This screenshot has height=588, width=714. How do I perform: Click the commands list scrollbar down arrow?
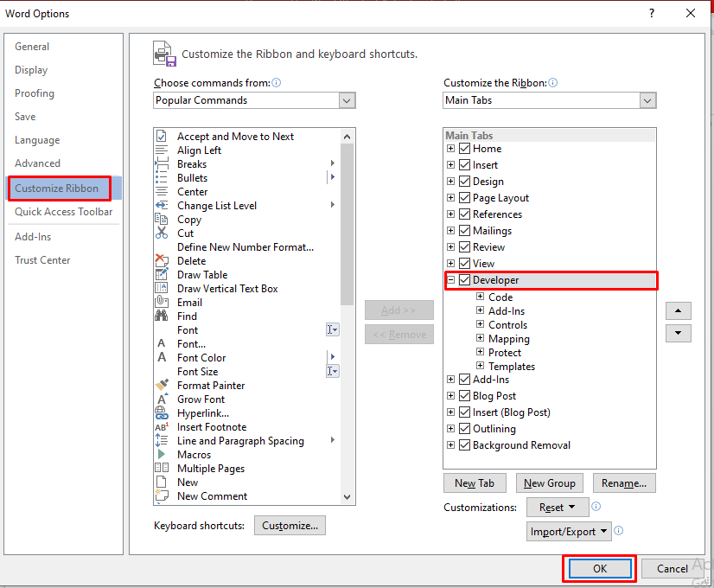click(x=347, y=497)
